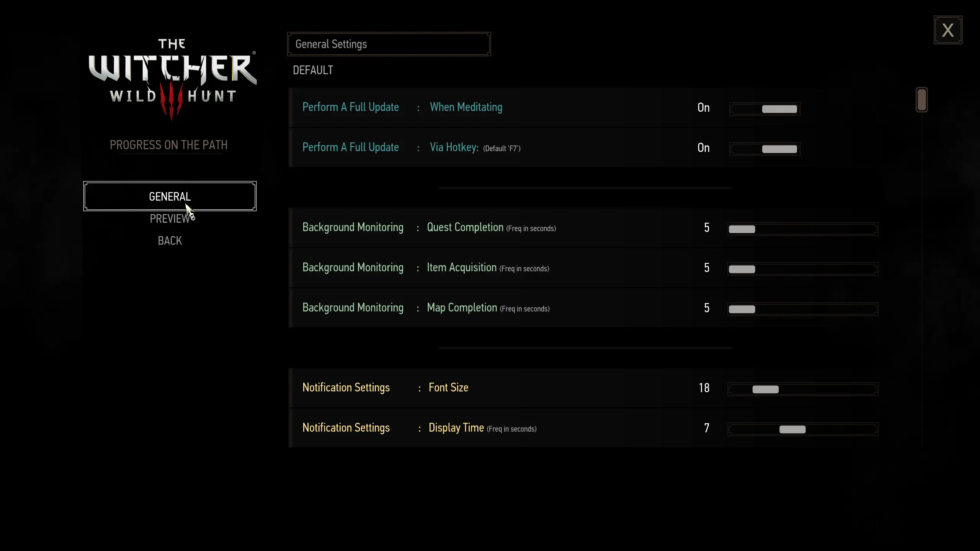
Task: Click the DEFAULT preset label
Action: [x=313, y=70]
